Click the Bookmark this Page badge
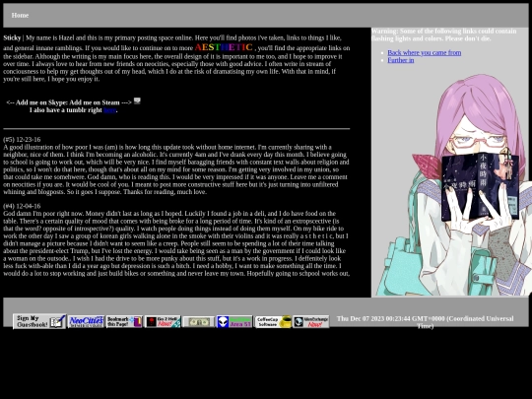Screen dimensions: 532x399 [x=124, y=321]
